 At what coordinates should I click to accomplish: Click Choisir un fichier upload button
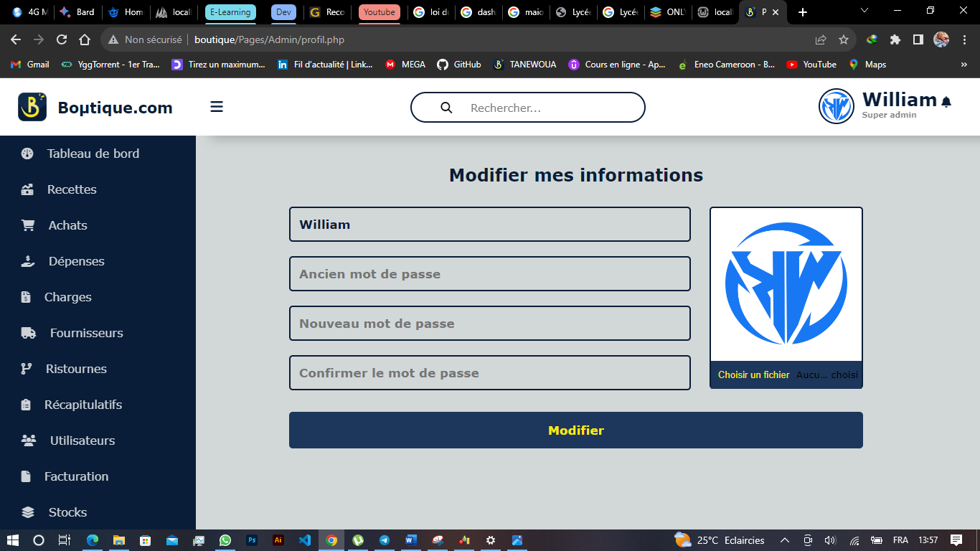[x=753, y=375]
